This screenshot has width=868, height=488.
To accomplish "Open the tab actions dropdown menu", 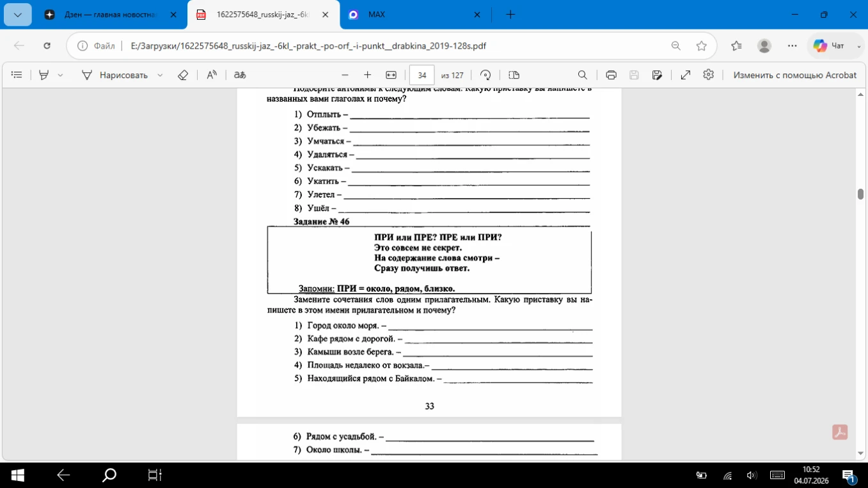I will click(x=17, y=15).
